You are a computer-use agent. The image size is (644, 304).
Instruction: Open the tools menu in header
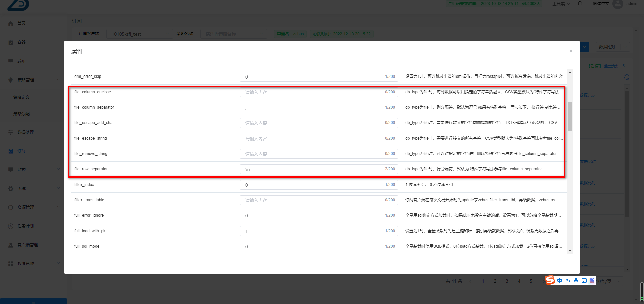(561, 4)
